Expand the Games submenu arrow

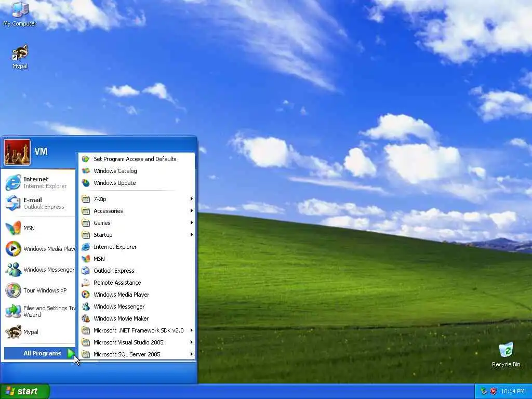pos(191,223)
